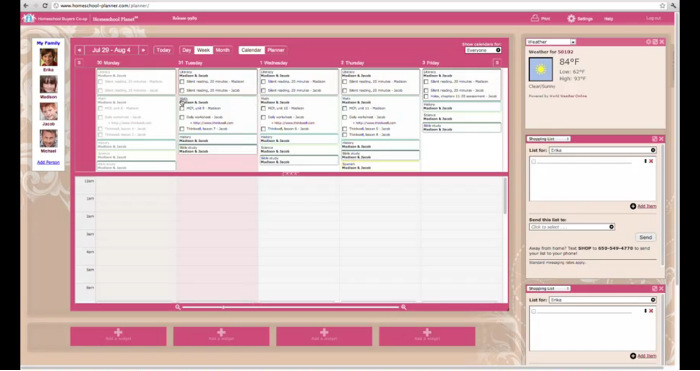Go to previous week arrow

79,50
